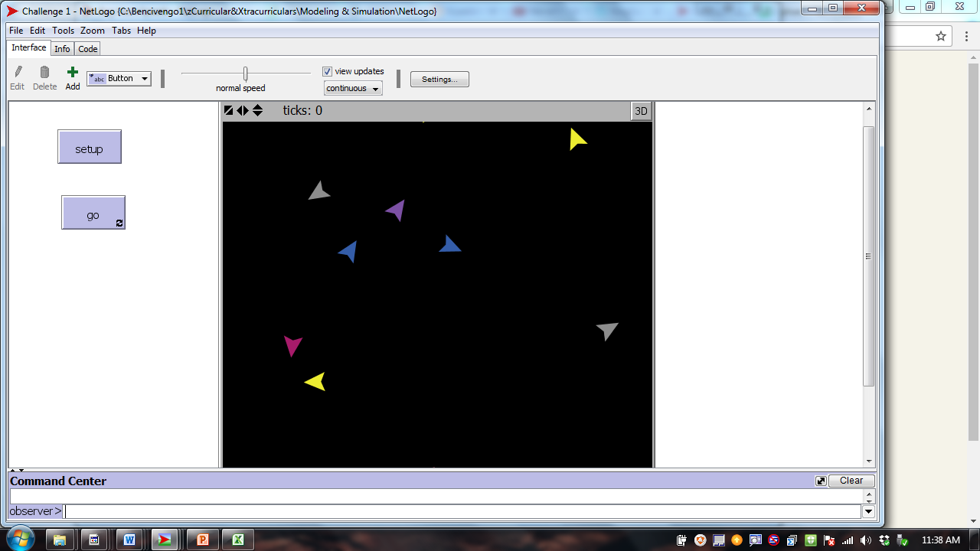Run the setup button
This screenshot has height=551, width=980.
click(90, 148)
